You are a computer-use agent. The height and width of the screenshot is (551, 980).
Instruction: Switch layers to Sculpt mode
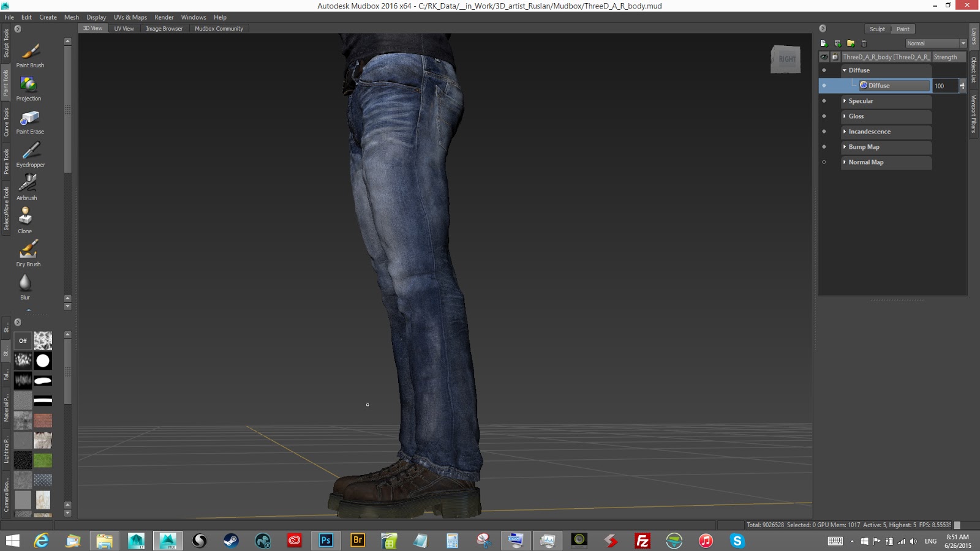pos(877,29)
